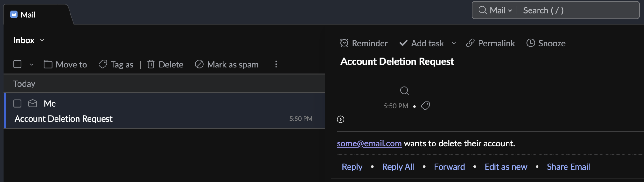
Task: Click the Add task checkmark icon
Action: pos(403,43)
